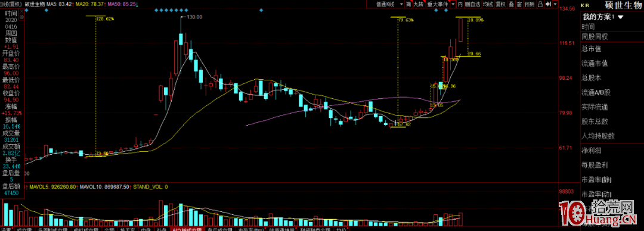The width and height of the screenshot is (644, 231).
Task: Click the 23.44% turnover rate value
Action: click(11, 166)
